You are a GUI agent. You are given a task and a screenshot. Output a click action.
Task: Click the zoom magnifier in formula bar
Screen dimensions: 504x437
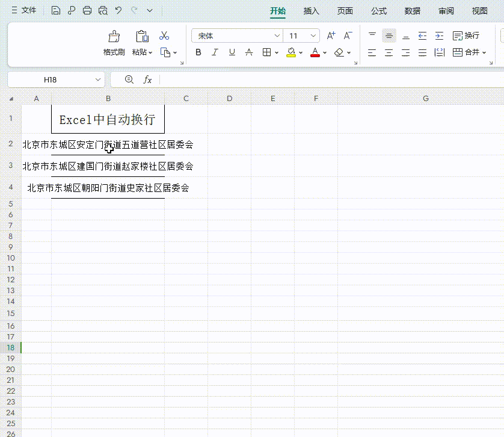[x=129, y=79]
